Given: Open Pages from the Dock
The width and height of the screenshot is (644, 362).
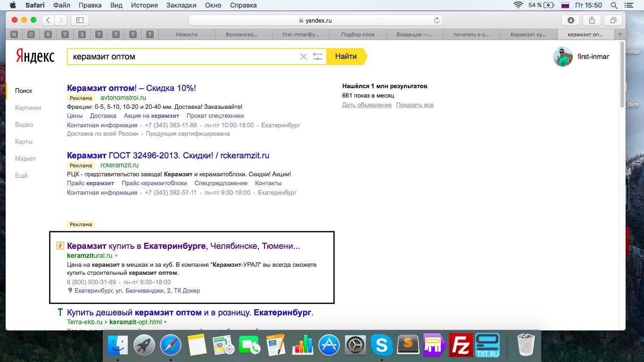Looking at the screenshot, I should click(276, 346).
